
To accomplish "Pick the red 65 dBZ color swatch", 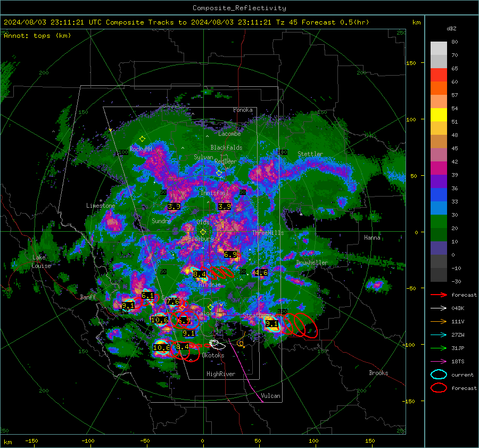I will [x=439, y=75].
